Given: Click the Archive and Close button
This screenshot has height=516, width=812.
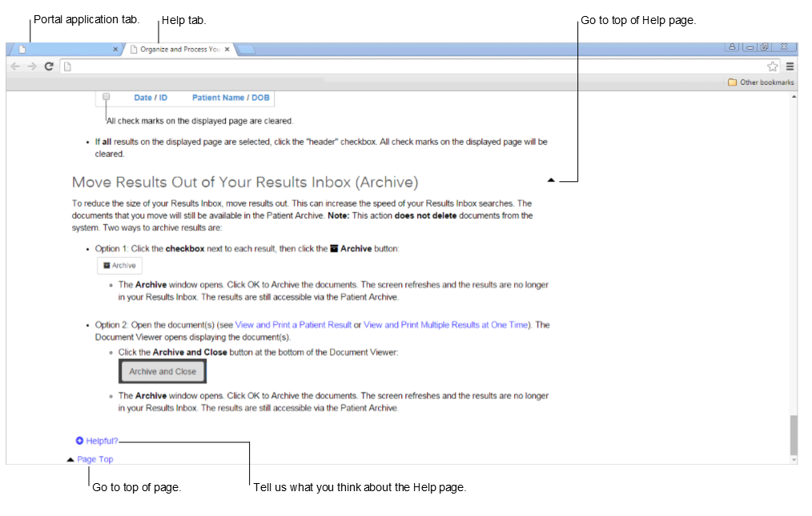Looking at the screenshot, I should (162, 371).
